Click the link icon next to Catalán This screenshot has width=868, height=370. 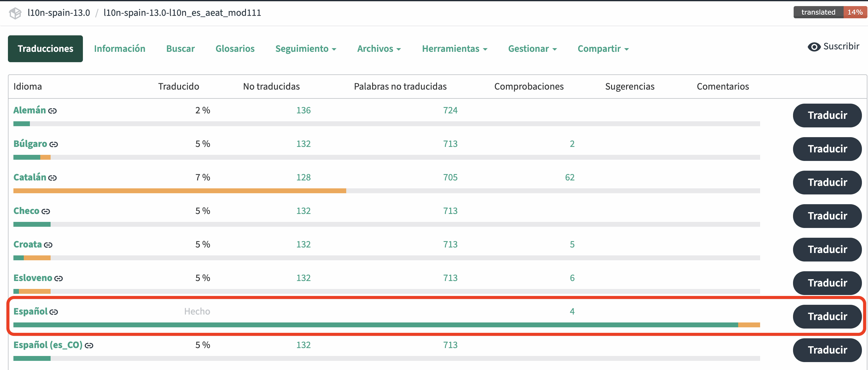coord(52,178)
